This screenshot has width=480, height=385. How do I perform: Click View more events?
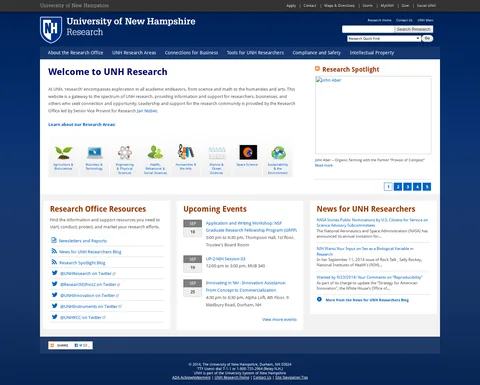(x=279, y=319)
